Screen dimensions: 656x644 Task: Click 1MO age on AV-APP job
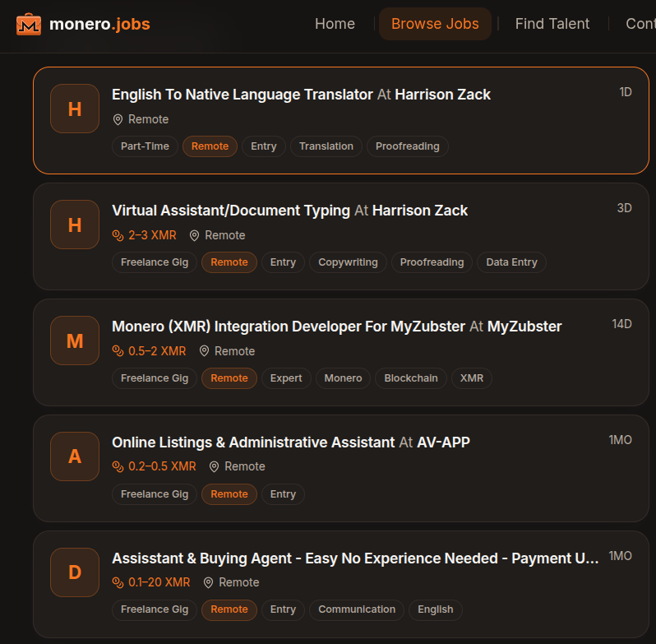coord(621,440)
